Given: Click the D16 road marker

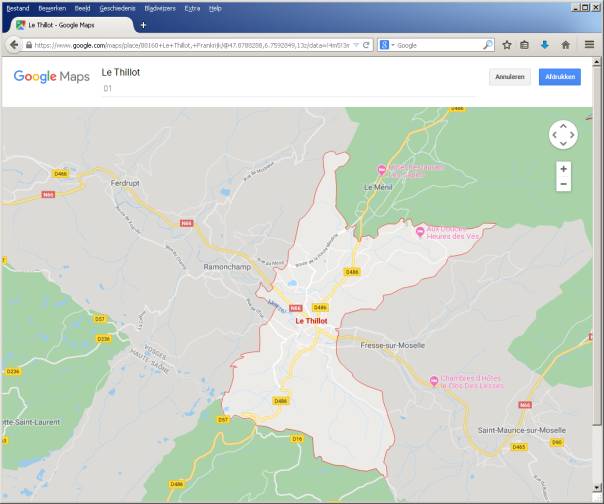Looking at the screenshot, I should (x=297, y=438).
